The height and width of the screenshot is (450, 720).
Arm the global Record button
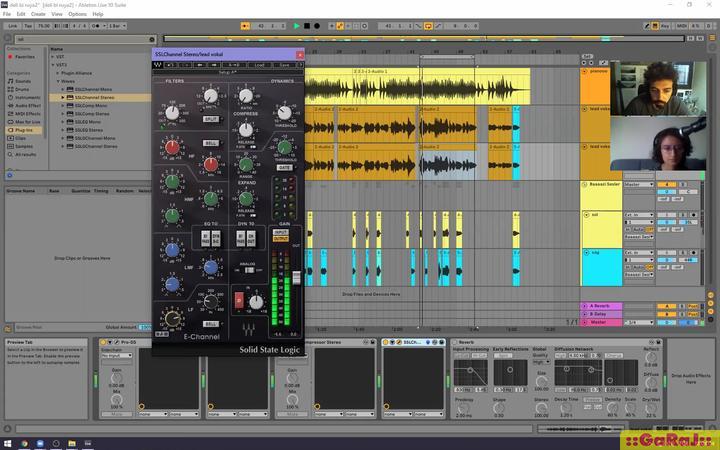click(x=317, y=26)
